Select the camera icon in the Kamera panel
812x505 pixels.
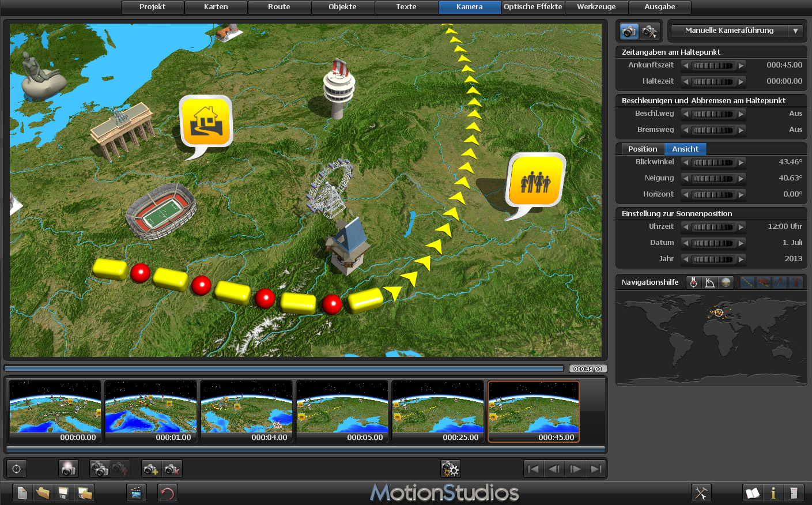click(x=629, y=31)
